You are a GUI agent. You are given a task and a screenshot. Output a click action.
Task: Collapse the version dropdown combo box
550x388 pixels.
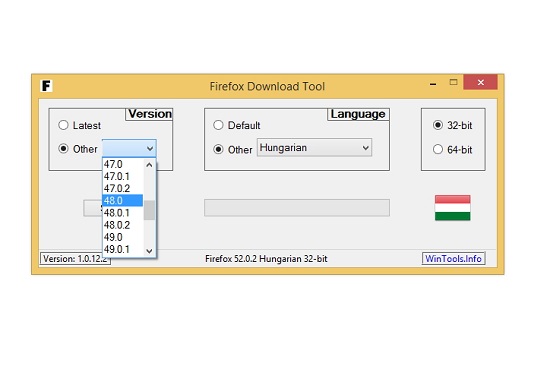pos(129,148)
